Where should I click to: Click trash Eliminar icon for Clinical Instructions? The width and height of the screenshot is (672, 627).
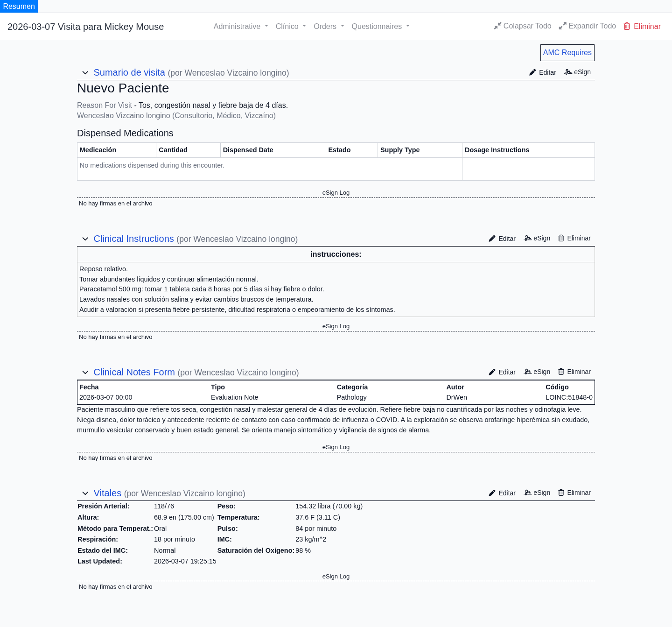(x=561, y=238)
